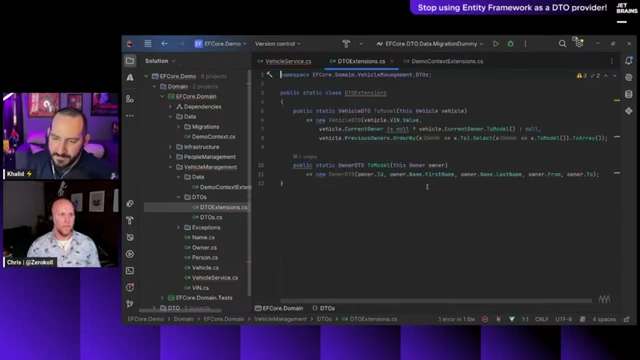The image size is (640, 360).
Task: Click the warnings indicator in the editor
Action: [x=582, y=76]
